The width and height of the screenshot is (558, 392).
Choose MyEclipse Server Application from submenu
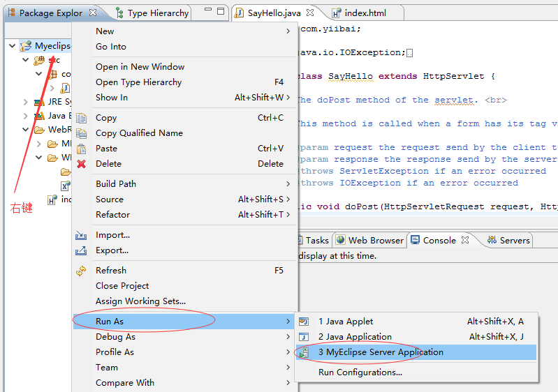pyautogui.click(x=381, y=352)
